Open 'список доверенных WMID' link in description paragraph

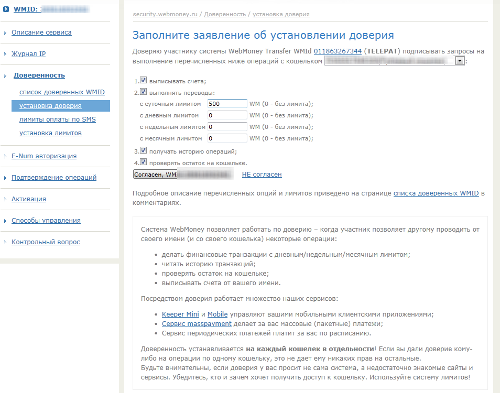pos(436,193)
